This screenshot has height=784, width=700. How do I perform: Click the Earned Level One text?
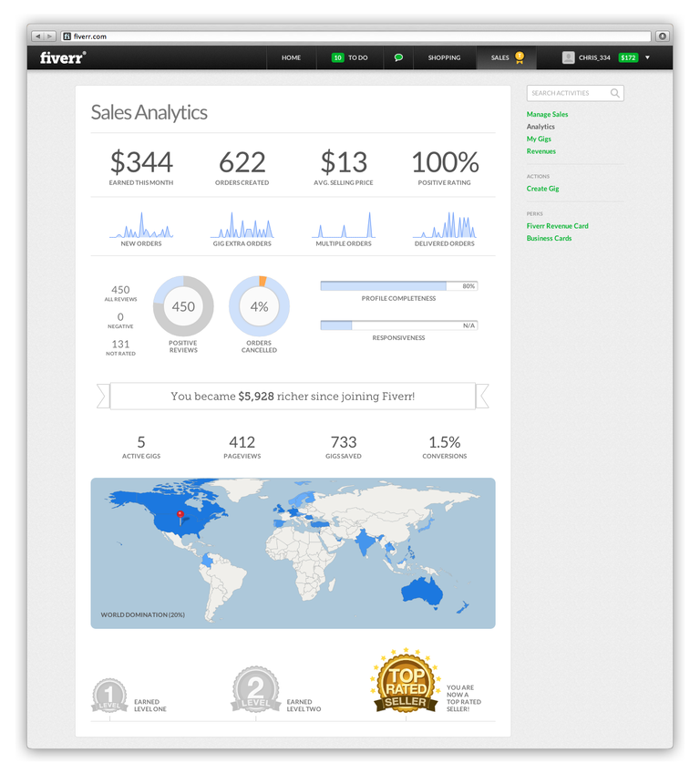tap(150, 705)
